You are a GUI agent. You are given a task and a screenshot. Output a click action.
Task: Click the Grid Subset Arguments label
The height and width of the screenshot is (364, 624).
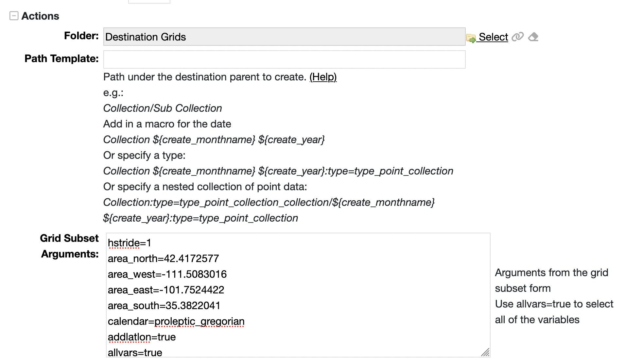point(69,246)
